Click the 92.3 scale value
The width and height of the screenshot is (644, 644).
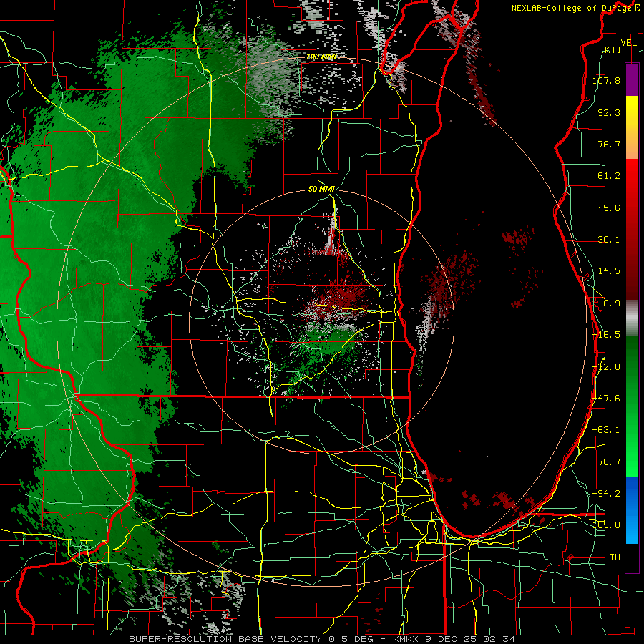pos(609,112)
